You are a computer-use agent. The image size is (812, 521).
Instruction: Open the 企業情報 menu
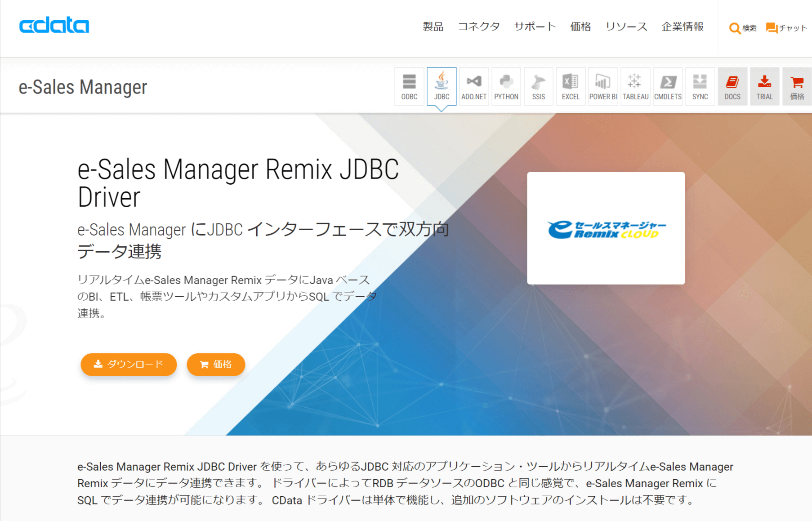(683, 27)
